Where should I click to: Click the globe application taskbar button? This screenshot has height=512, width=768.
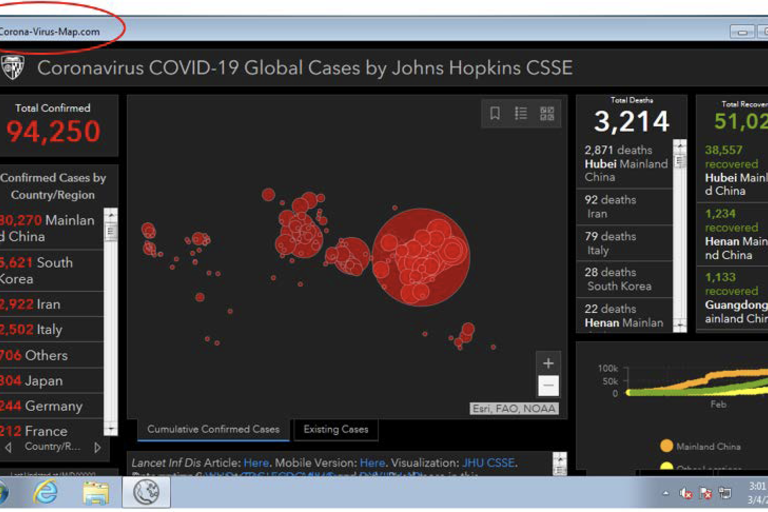tap(146, 492)
